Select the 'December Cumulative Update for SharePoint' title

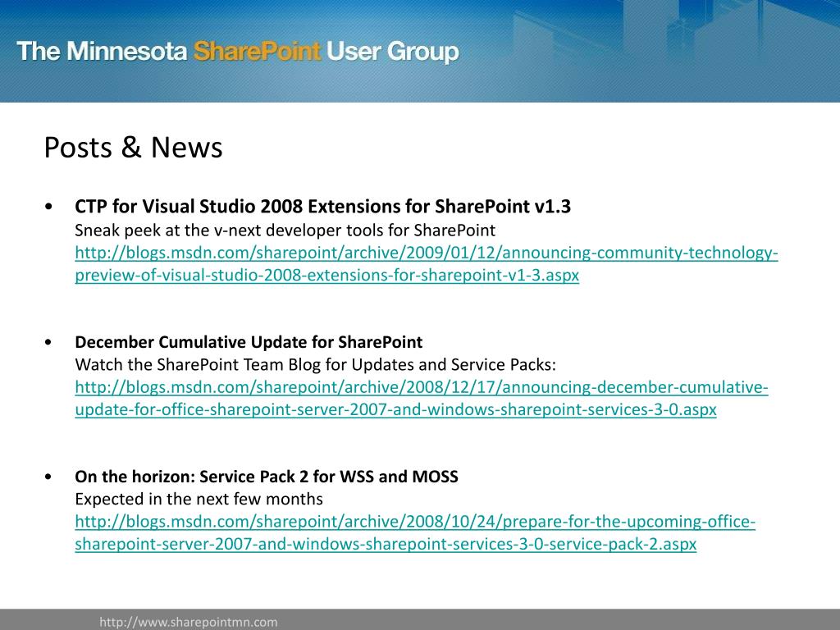pyautogui.click(x=249, y=342)
